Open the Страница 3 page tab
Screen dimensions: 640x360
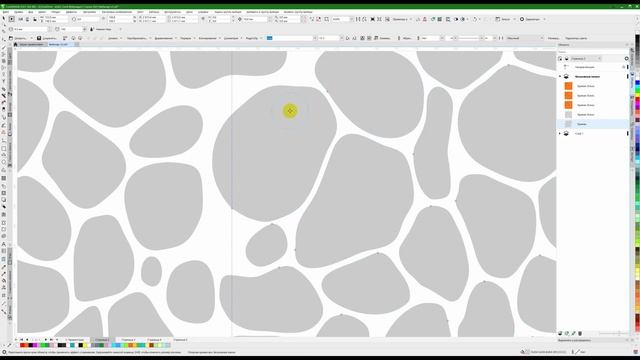[128, 340]
